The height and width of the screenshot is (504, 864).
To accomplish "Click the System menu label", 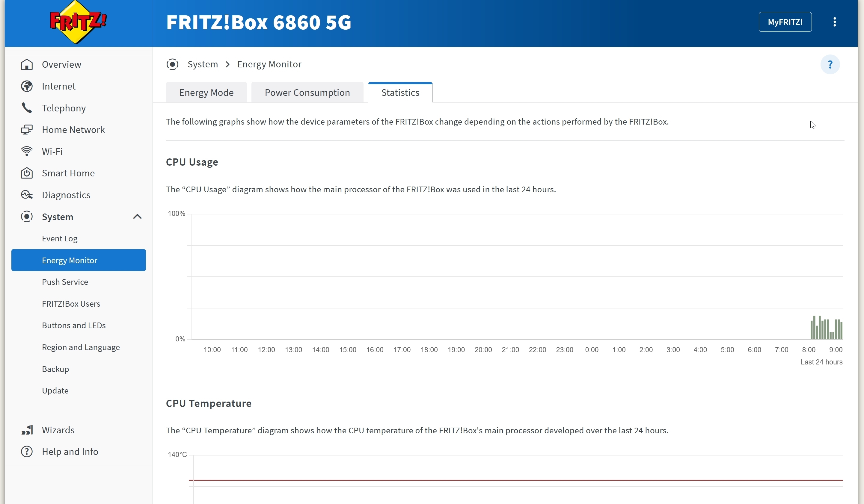I will coord(58,217).
